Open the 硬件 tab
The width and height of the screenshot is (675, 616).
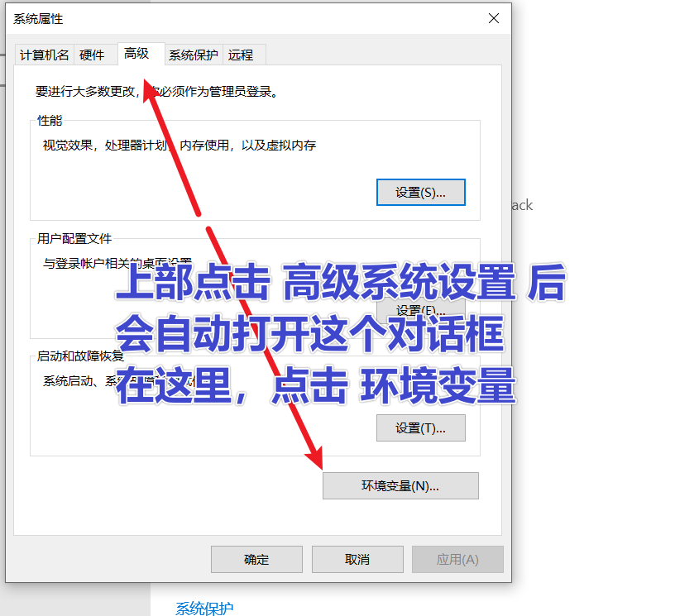click(92, 55)
